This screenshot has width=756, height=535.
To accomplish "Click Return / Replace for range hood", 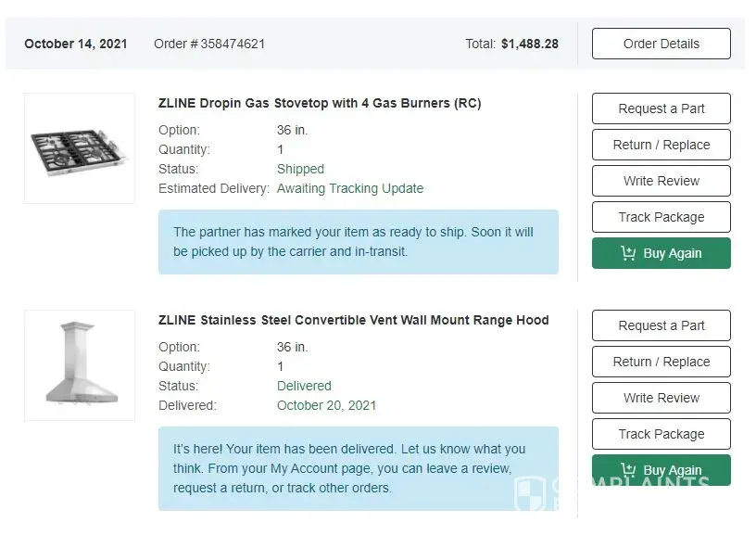I will [661, 362].
